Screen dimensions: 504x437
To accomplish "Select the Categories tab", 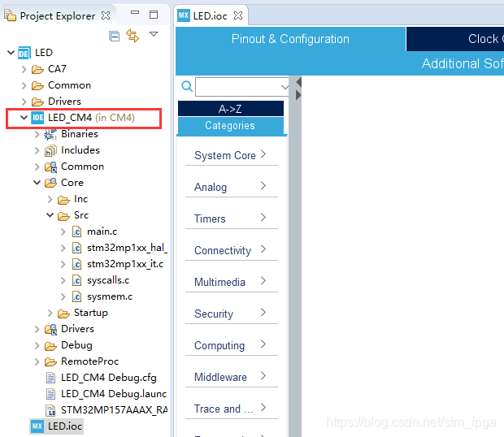I will (x=231, y=126).
